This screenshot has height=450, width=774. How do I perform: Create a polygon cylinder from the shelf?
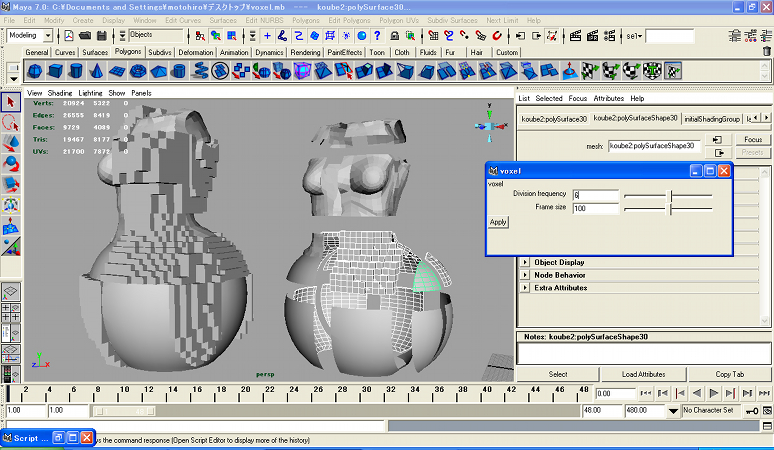pyautogui.click(x=76, y=71)
